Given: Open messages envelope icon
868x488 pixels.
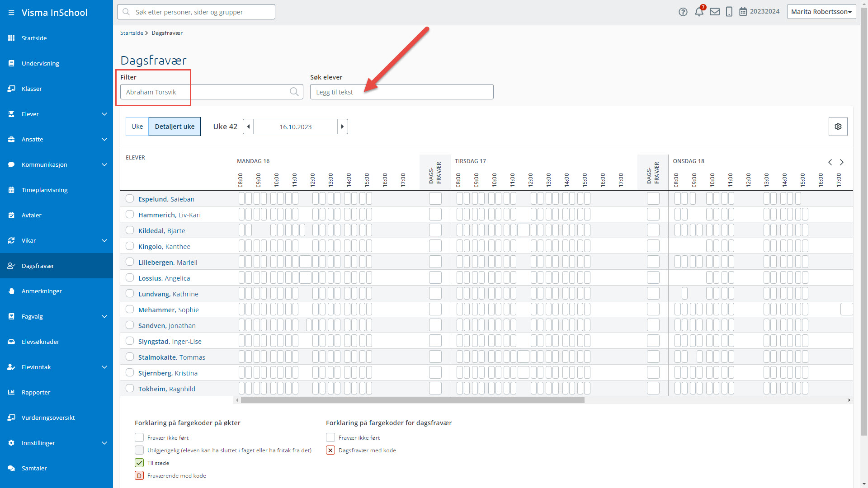Looking at the screenshot, I should coord(715,12).
